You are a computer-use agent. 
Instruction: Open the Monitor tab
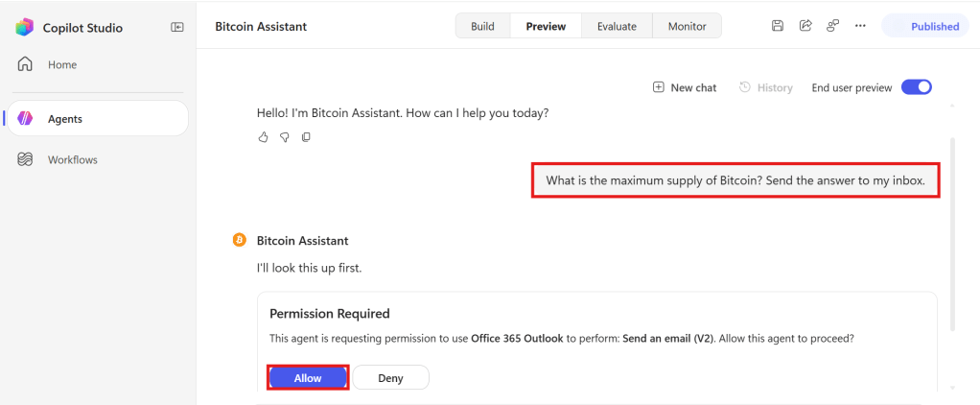click(687, 26)
